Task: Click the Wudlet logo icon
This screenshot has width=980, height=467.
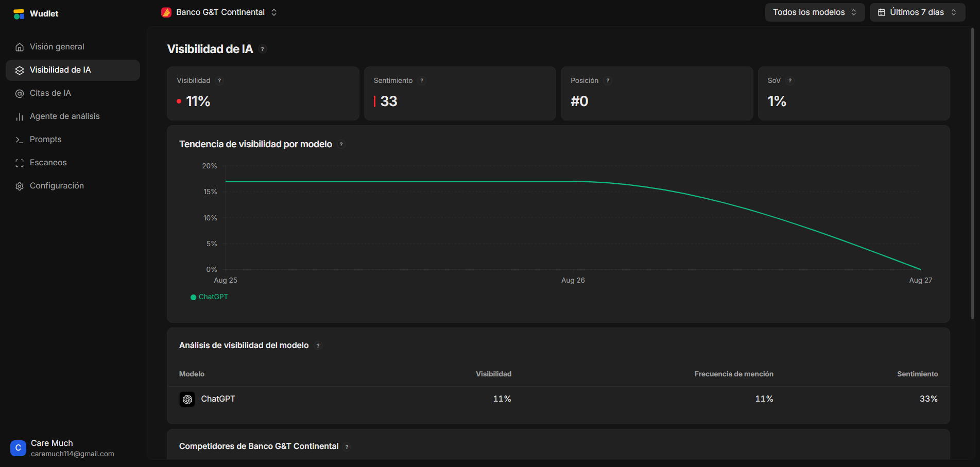Action: [x=19, y=14]
